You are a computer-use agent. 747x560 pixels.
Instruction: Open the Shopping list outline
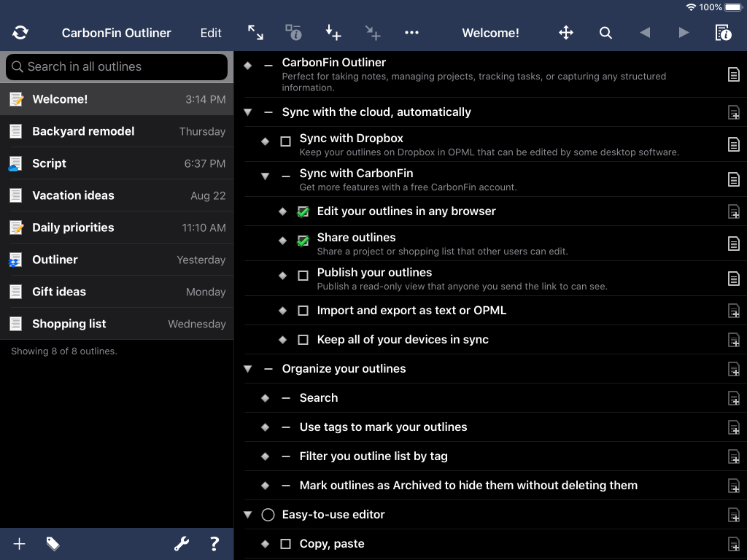point(117,323)
